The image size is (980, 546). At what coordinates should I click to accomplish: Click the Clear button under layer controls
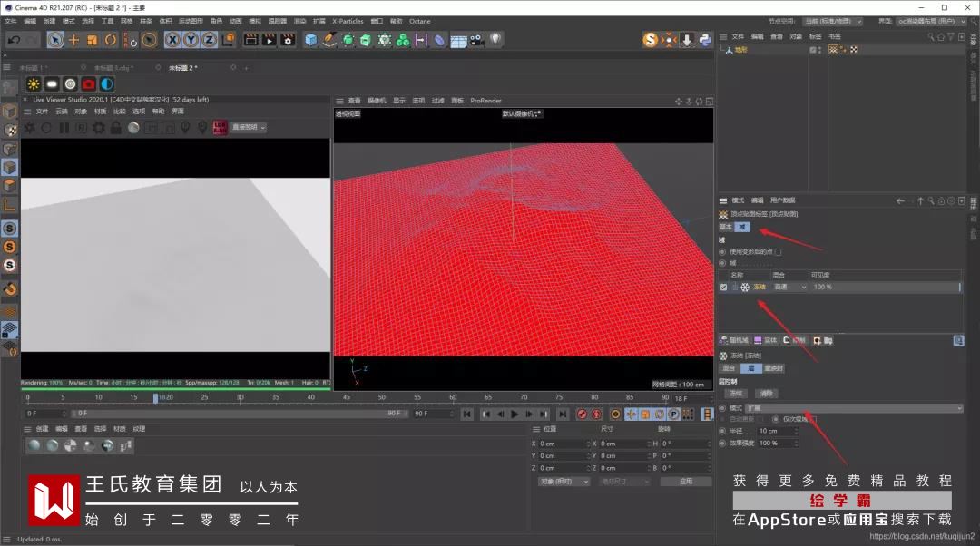pos(766,394)
